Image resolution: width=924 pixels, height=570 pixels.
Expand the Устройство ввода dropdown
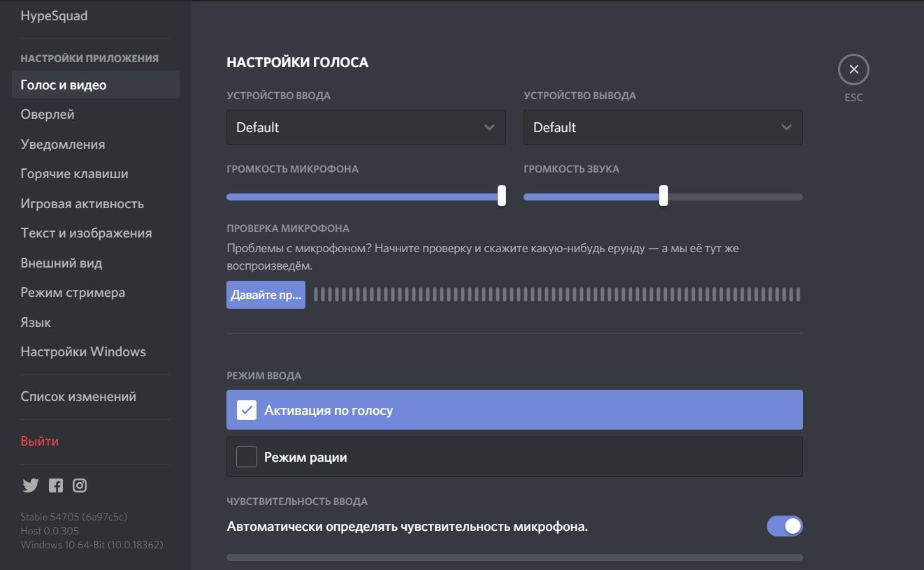pyautogui.click(x=366, y=127)
